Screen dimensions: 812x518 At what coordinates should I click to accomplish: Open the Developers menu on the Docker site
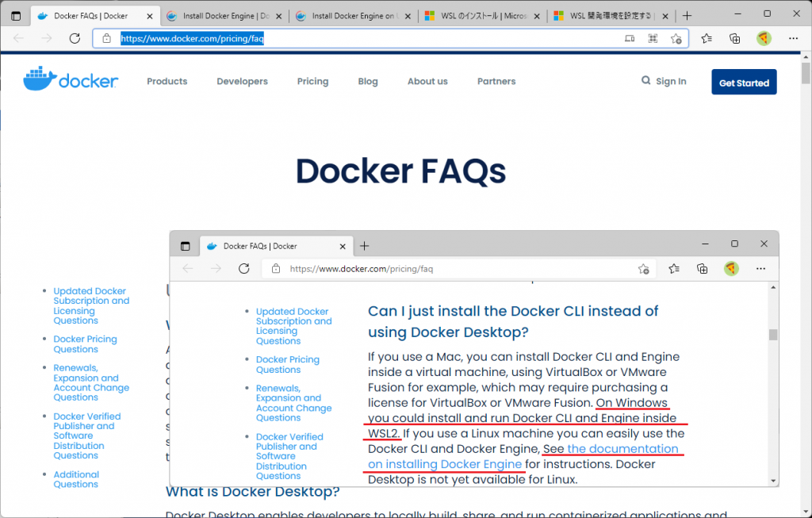pyautogui.click(x=242, y=82)
